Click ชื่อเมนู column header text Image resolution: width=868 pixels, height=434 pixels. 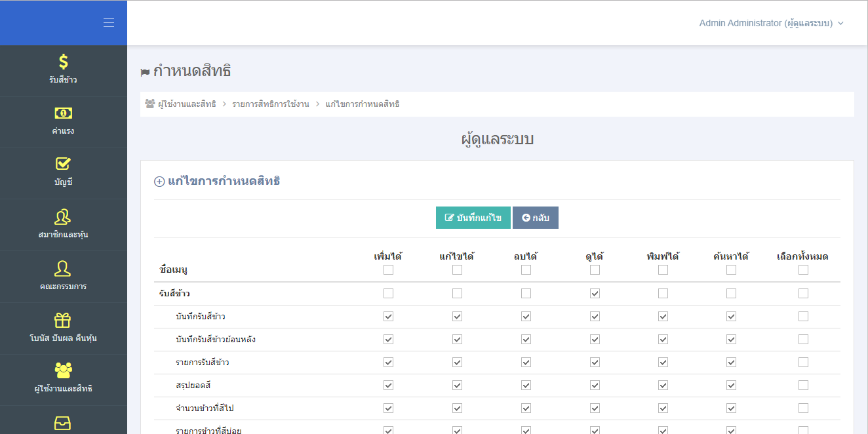174,269
